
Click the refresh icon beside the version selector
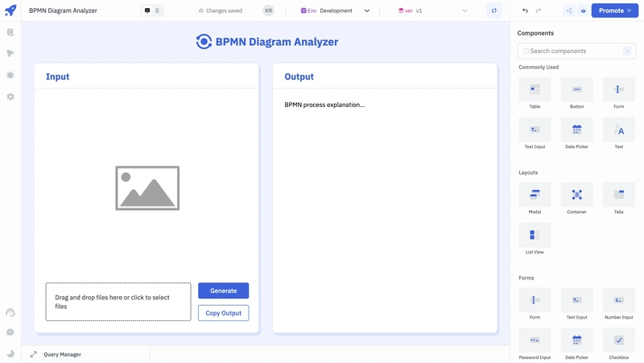coord(494,10)
